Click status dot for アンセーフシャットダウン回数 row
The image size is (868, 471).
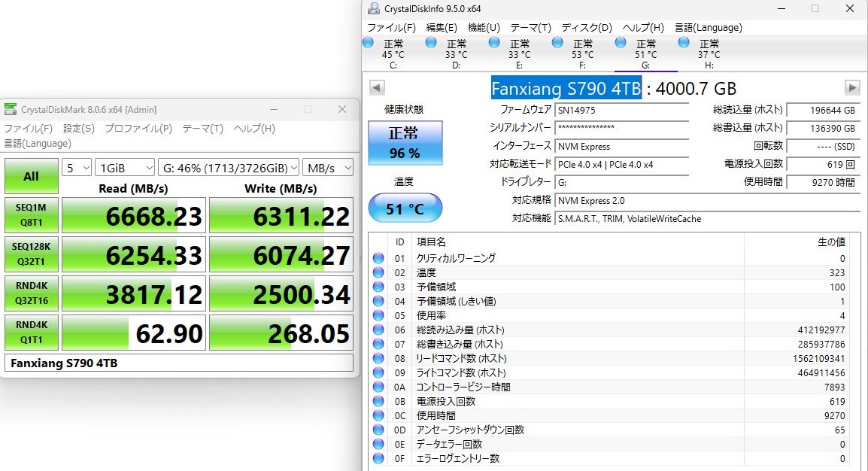(378, 430)
